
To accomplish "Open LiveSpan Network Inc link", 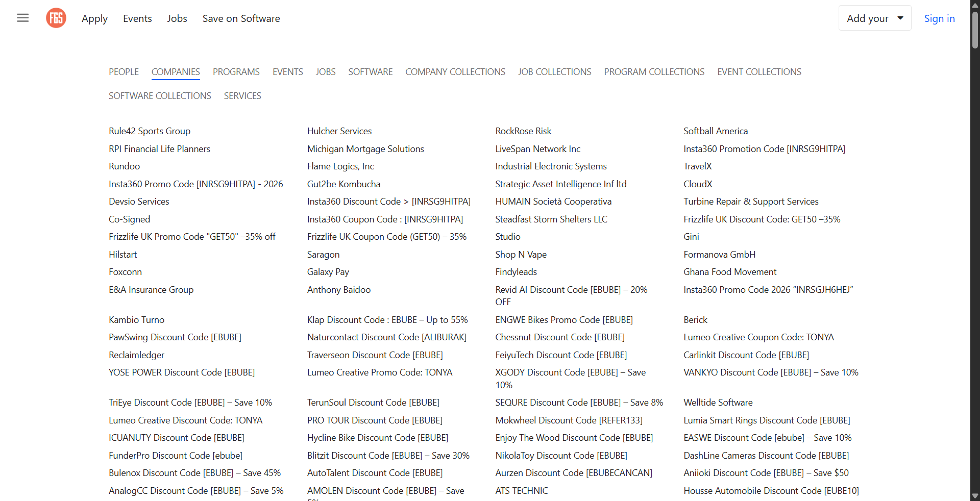I will tap(538, 149).
